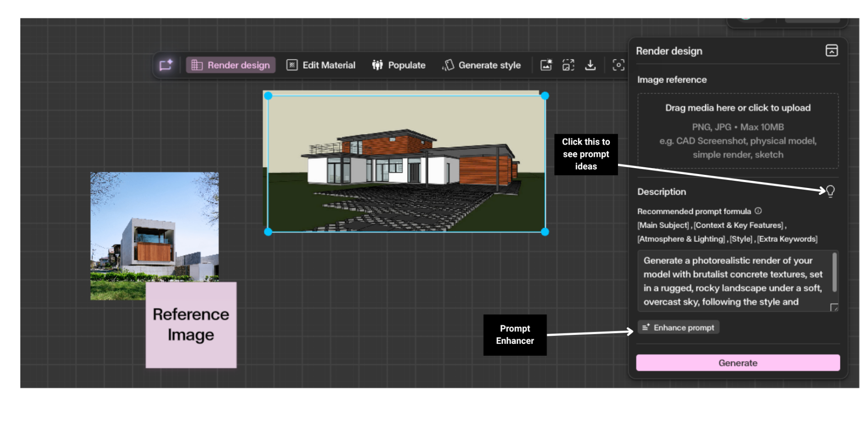Click the text box resize handle corner
The height and width of the screenshot is (423, 868).
coord(834,307)
